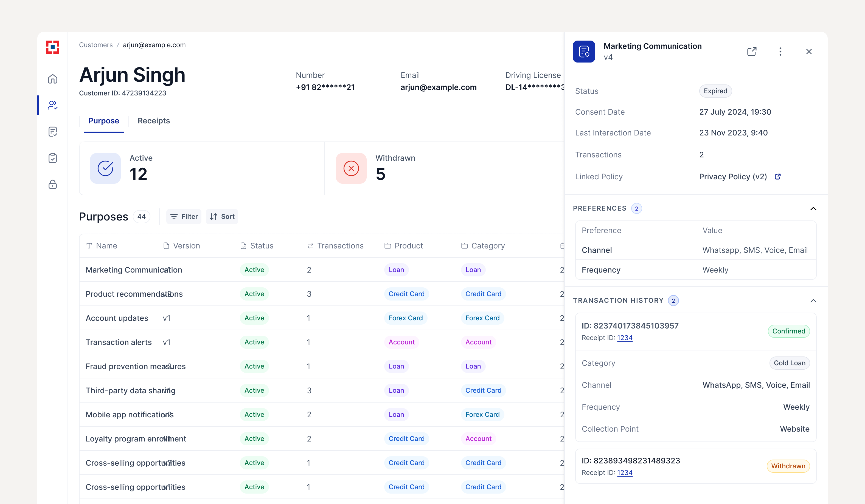The height and width of the screenshot is (504, 865).
Task: Click arjun@example.com breadcrumb
Action: 154,45
